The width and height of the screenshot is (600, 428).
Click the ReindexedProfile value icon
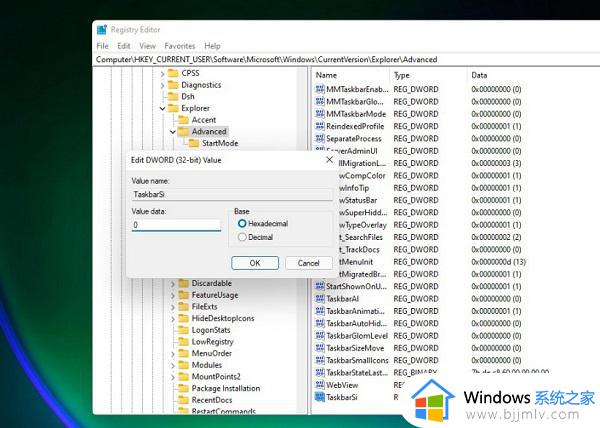click(x=320, y=126)
